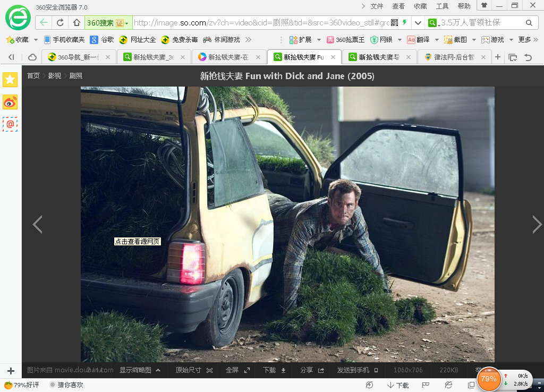The image size is (544, 392).
Task: Switch to the 新抢钱夫妻-在 tab
Action: point(229,57)
